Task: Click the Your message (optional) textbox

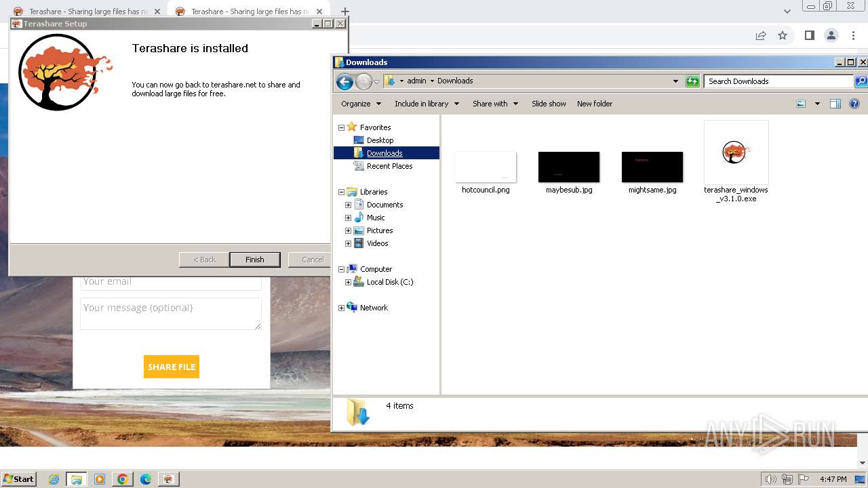Action: point(171,314)
